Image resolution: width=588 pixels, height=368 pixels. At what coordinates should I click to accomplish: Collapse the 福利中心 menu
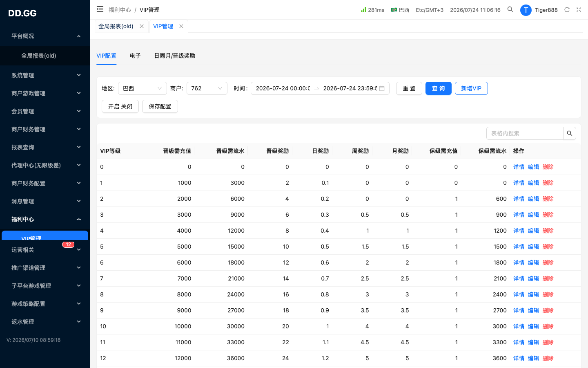[x=45, y=219]
